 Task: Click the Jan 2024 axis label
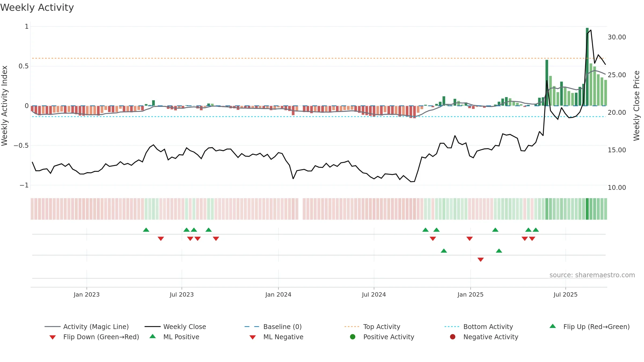[x=278, y=294]
